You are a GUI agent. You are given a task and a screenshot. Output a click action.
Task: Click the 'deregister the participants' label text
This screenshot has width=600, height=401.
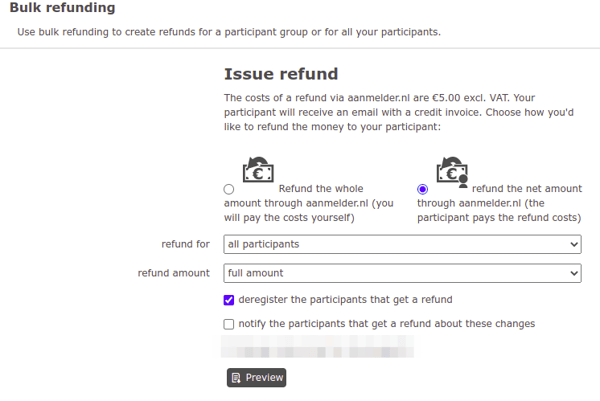pos(346,300)
